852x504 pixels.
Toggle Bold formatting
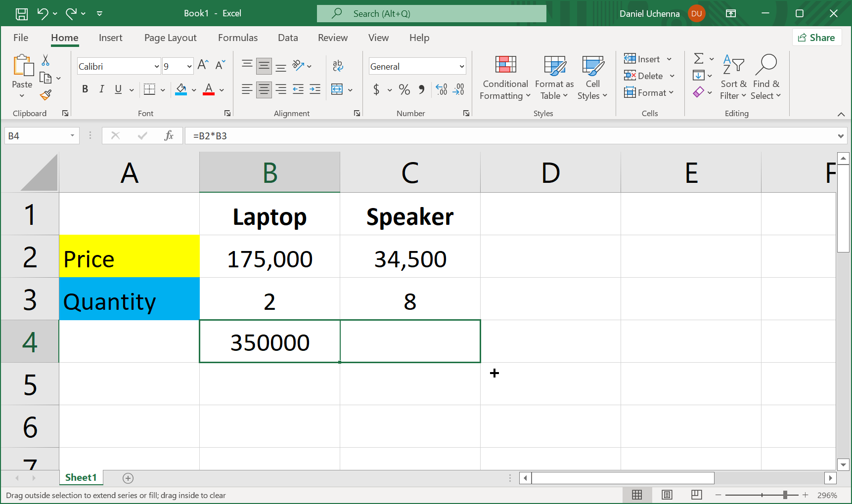[85, 89]
